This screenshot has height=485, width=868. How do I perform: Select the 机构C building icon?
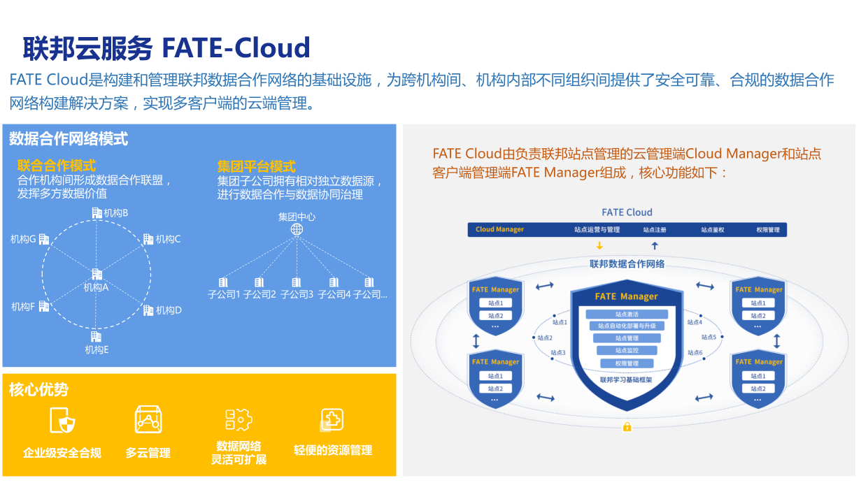point(148,239)
